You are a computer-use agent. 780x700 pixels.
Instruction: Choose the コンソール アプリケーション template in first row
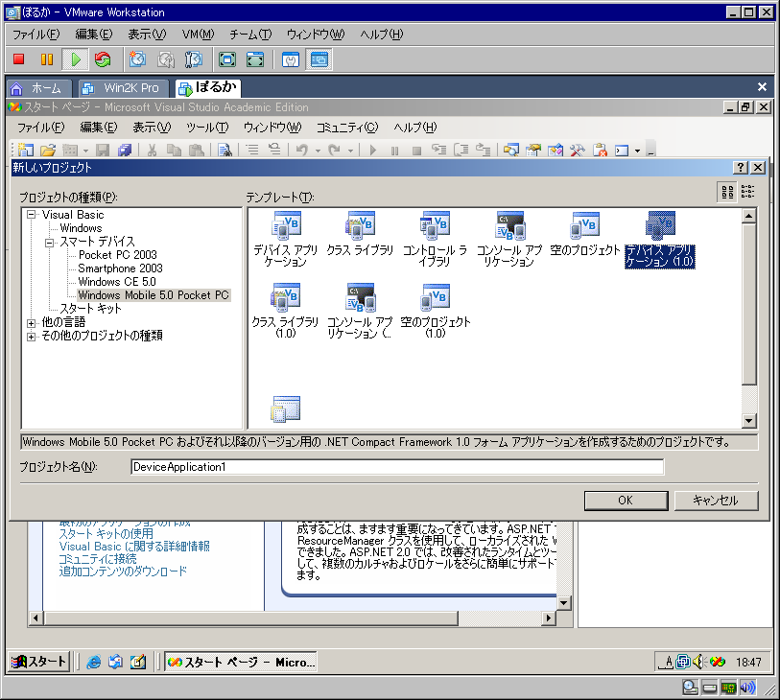click(509, 226)
